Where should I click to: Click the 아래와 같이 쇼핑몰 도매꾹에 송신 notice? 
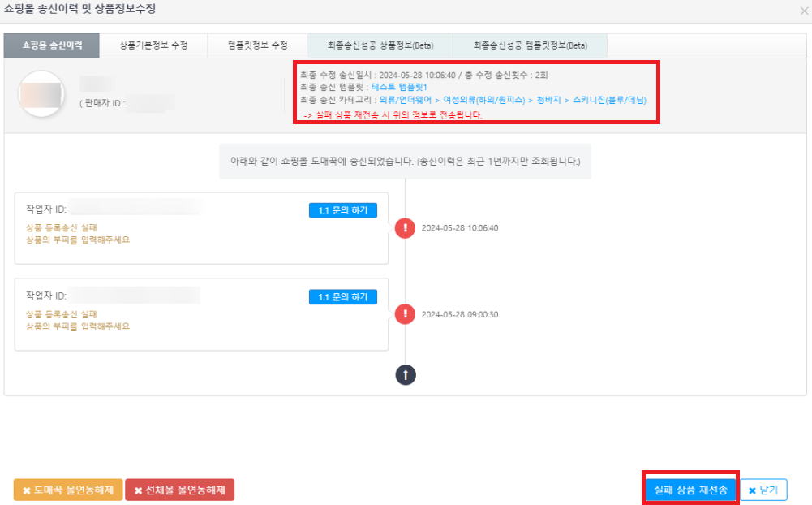[406, 162]
